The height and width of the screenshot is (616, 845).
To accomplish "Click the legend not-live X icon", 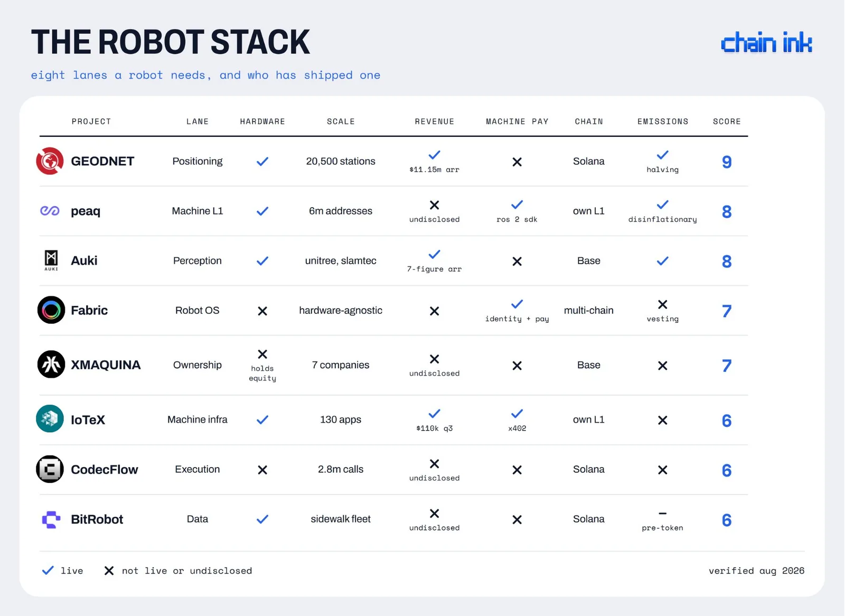I will point(109,571).
